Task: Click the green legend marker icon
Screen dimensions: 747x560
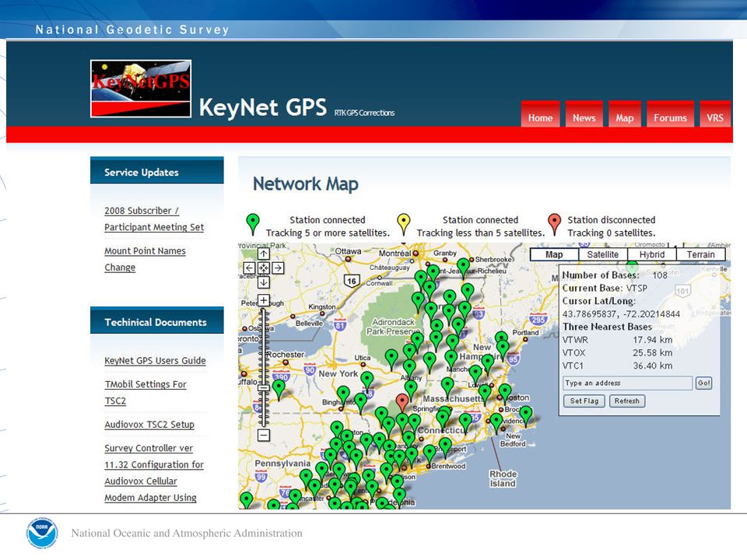Action: tap(252, 224)
